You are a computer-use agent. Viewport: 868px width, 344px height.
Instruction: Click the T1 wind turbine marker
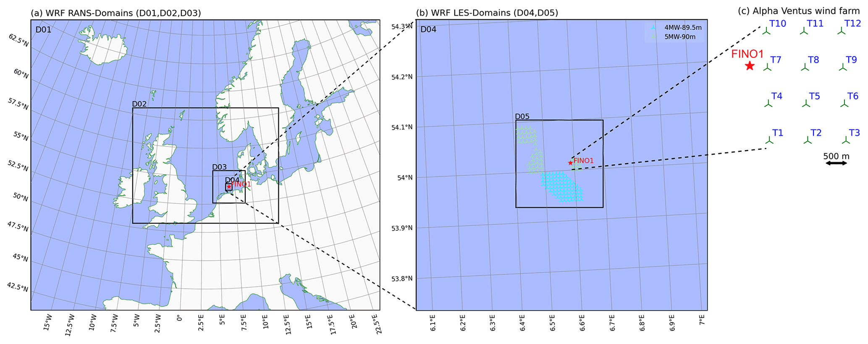click(768, 140)
